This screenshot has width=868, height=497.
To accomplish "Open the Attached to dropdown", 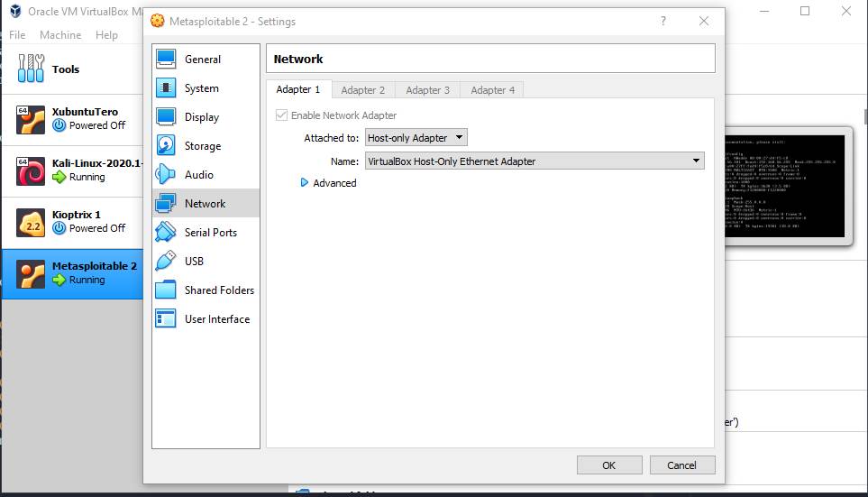I will 416,138.
